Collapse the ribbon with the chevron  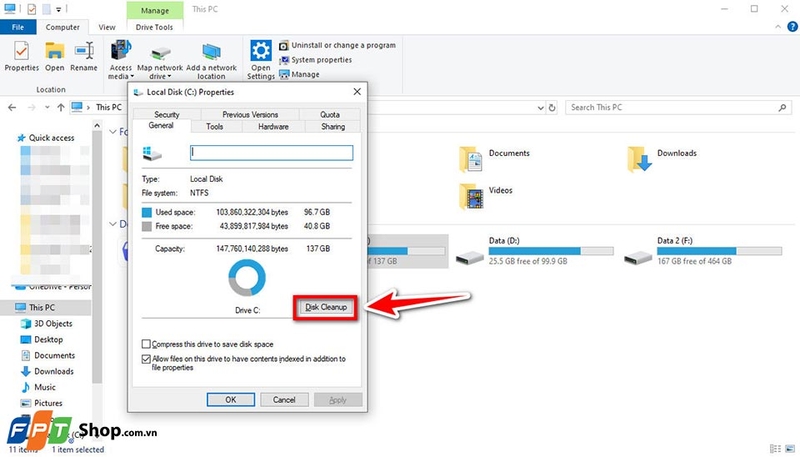point(778,27)
